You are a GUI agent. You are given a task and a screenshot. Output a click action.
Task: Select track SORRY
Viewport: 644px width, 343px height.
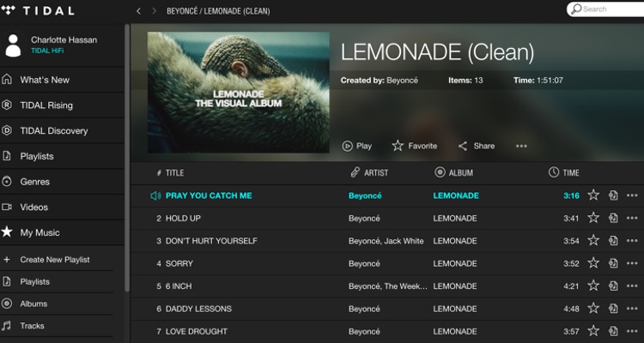coord(179,263)
